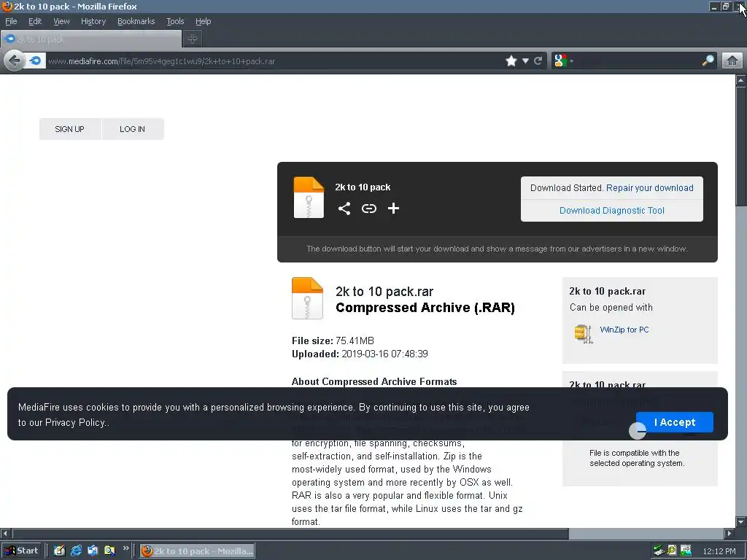Image resolution: width=747 pixels, height=560 pixels.
Task: Click the vertical scrollbar down arrow
Action: (x=741, y=521)
